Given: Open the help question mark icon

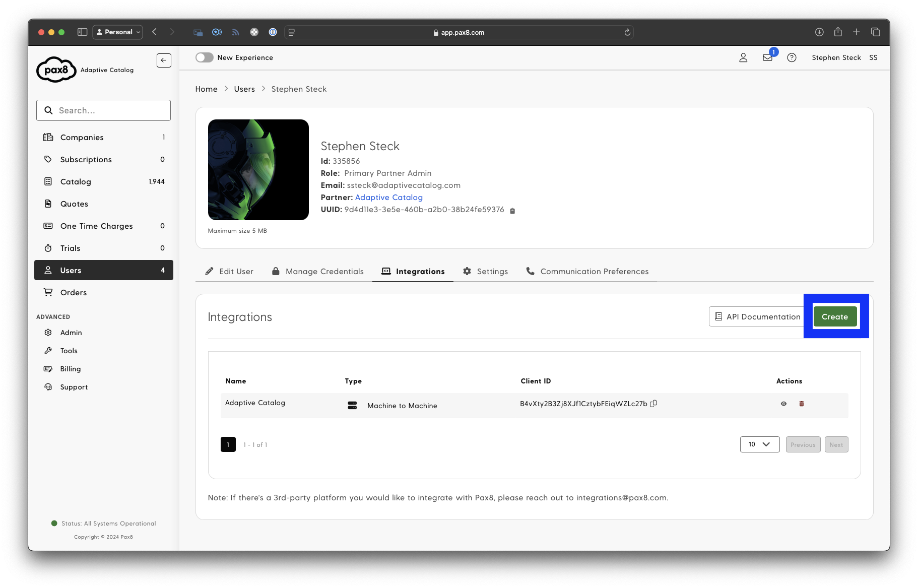Looking at the screenshot, I should [792, 58].
